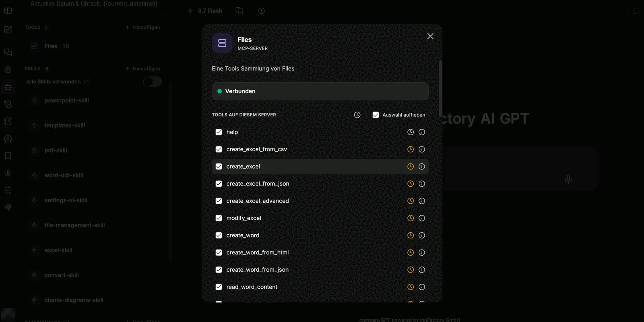Close the Files MCP-Server dialog
The height and width of the screenshot is (322, 644).
click(430, 36)
